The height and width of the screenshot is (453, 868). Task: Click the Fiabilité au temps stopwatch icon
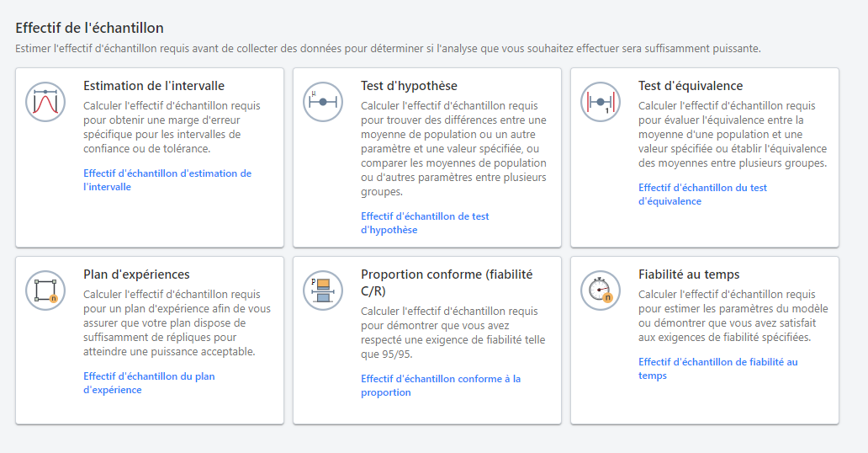click(x=601, y=290)
